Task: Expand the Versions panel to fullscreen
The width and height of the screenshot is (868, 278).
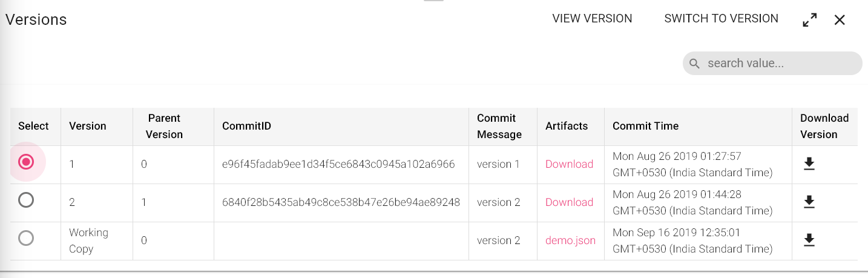Action: [x=809, y=19]
